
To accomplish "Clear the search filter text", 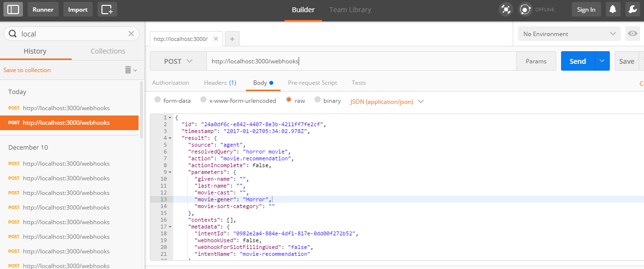I will 131,34.
